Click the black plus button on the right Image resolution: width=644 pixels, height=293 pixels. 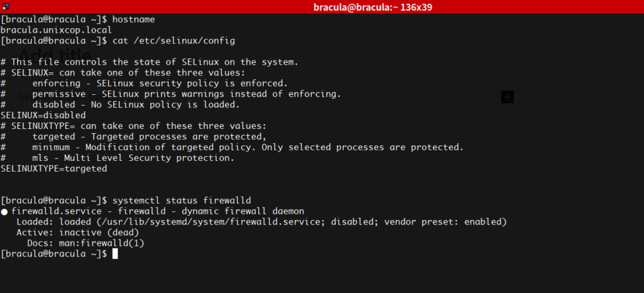click(x=508, y=97)
